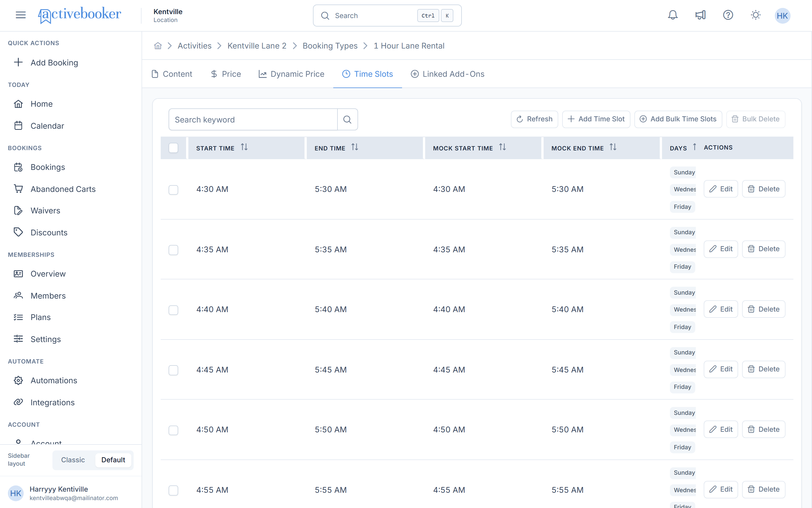Image resolution: width=812 pixels, height=508 pixels.
Task: Switch sidebar layout to Default
Action: tap(113, 460)
